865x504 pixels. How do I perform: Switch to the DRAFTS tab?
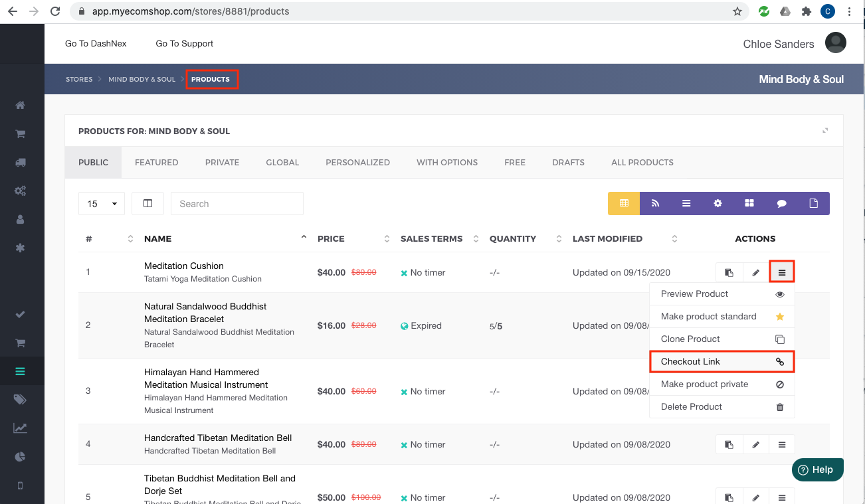click(568, 162)
